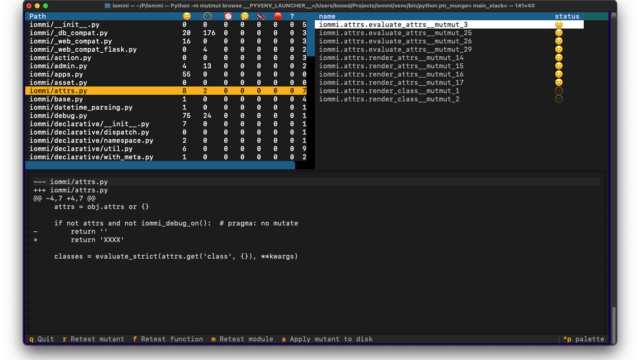The height and width of the screenshot is (360, 640).
Task: Sort files by the Path column header
Action: [x=38, y=16]
